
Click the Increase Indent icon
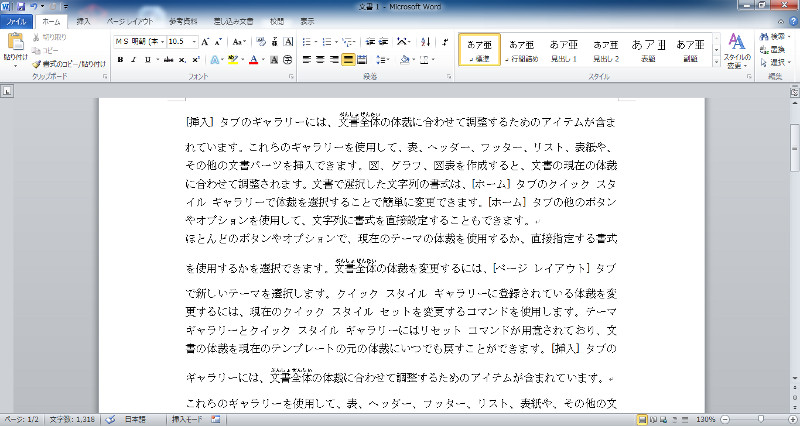coord(384,42)
